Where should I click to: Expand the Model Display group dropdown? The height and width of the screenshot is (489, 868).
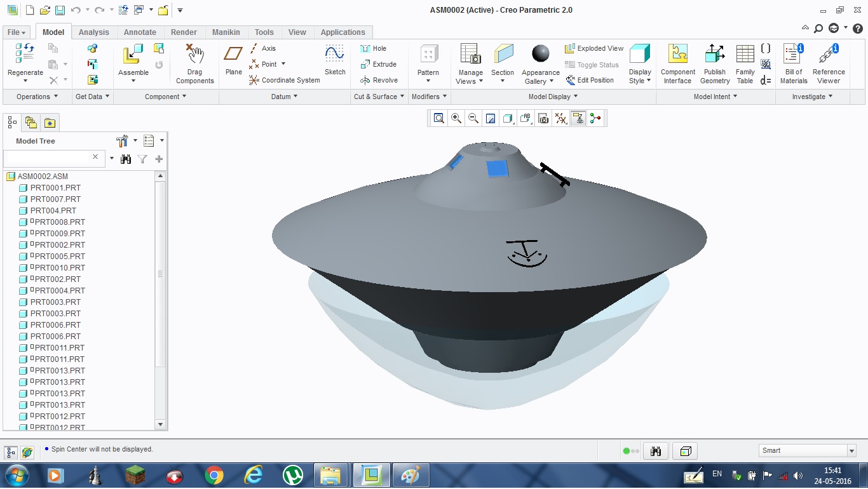pyautogui.click(x=553, y=97)
